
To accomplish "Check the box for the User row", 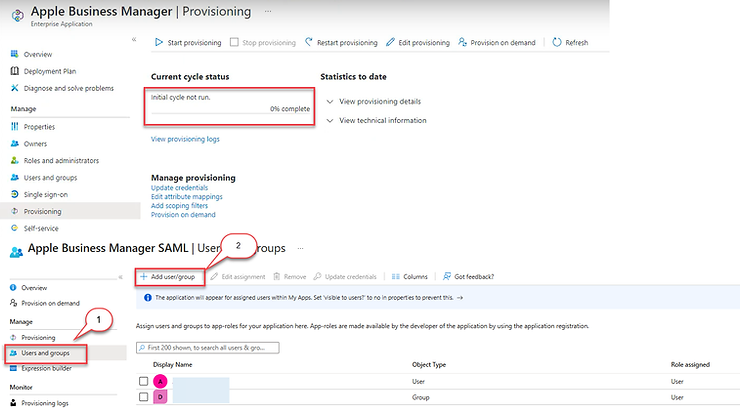I will (x=143, y=381).
